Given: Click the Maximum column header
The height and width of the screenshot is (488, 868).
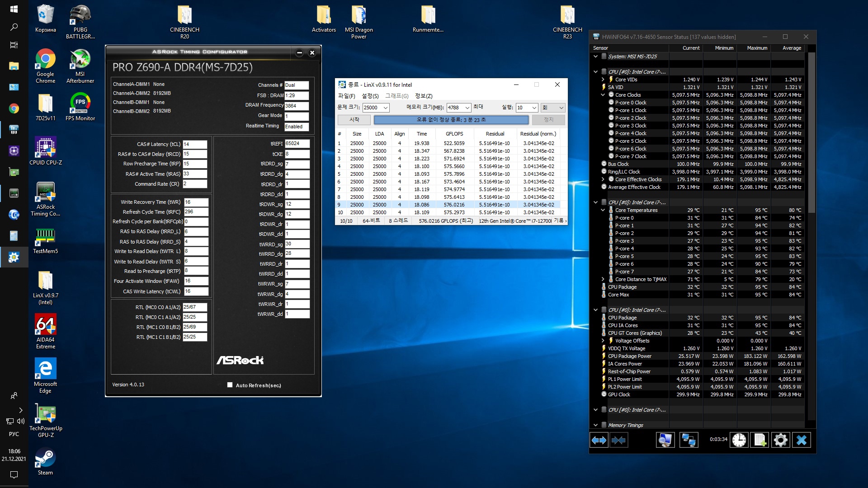Looking at the screenshot, I should (x=757, y=48).
